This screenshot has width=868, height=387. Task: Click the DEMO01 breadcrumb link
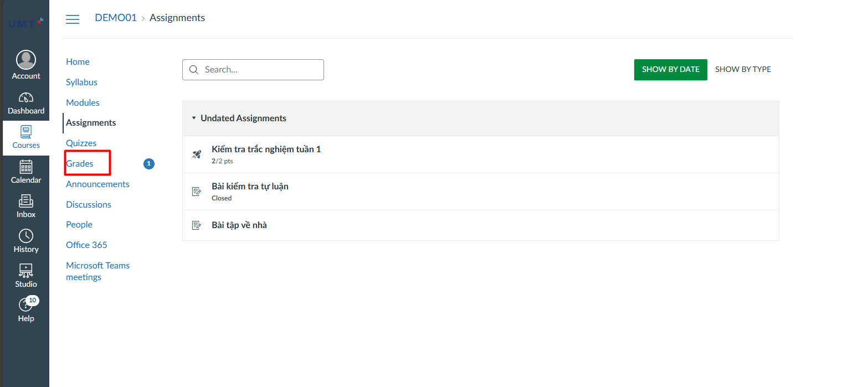[115, 18]
